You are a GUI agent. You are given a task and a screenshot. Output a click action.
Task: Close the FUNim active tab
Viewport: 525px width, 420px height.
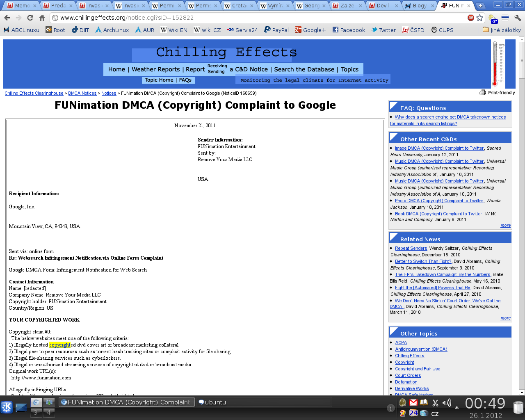pyautogui.click(x=469, y=6)
